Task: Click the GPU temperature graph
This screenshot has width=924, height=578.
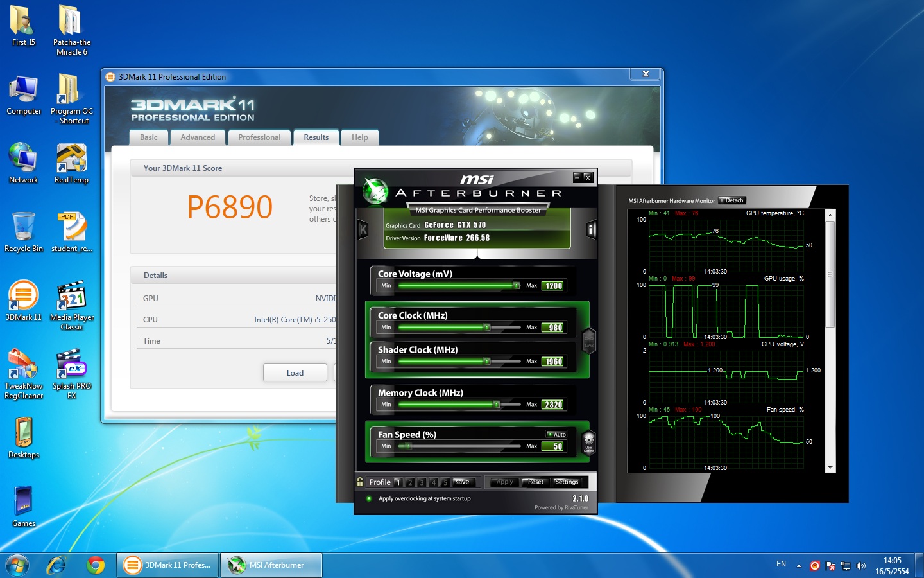Action: (x=726, y=245)
